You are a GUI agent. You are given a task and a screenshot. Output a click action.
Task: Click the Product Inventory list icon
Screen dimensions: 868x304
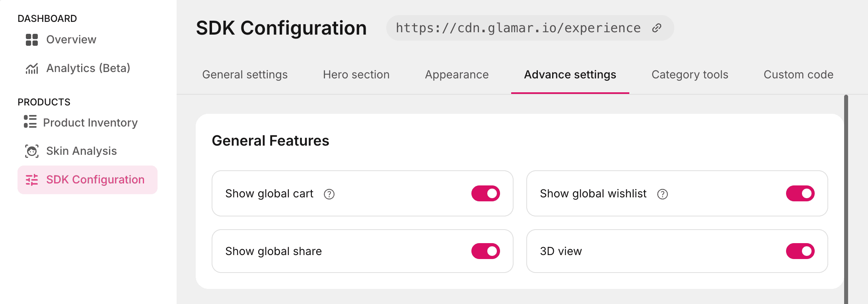(30, 122)
